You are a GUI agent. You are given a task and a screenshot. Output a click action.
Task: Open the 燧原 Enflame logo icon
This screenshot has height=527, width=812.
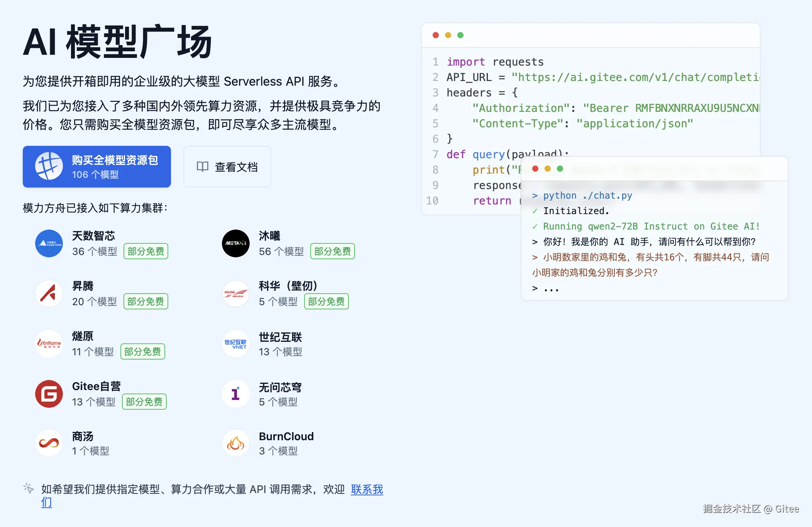click(x=49, y=344)
